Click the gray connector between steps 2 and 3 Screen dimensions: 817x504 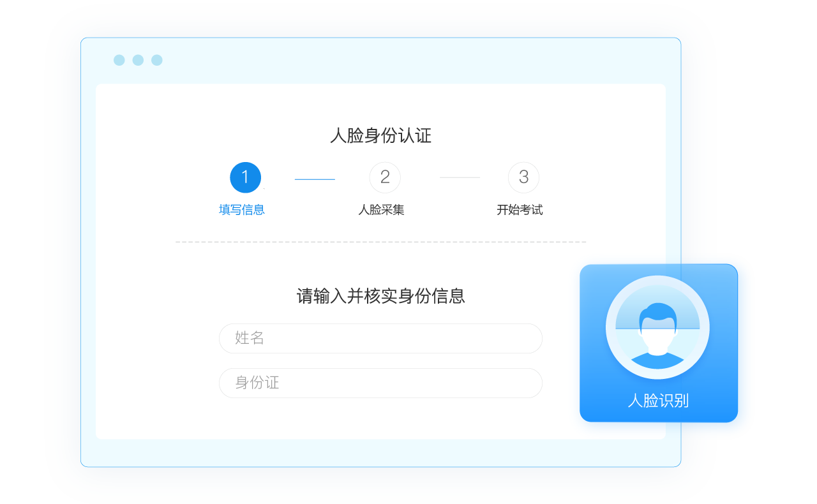point(460,177)
